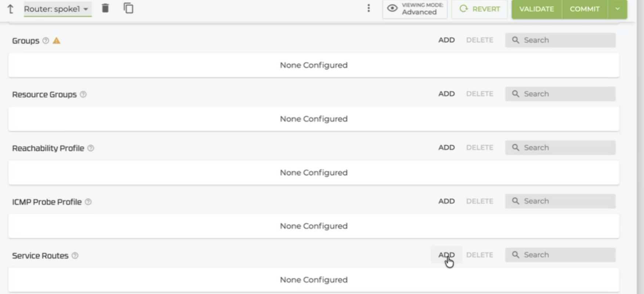Toggle the Viewing Mode Advanced button

[x=415, y=9]
